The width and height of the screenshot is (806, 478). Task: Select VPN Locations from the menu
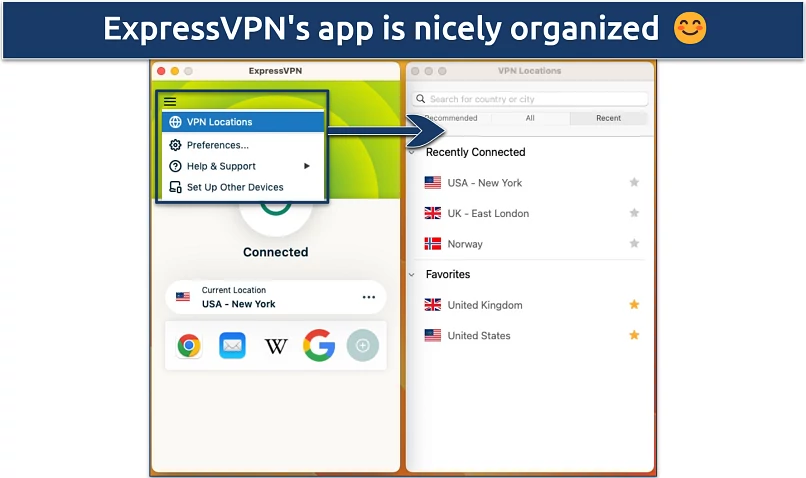tap(243, 122)
